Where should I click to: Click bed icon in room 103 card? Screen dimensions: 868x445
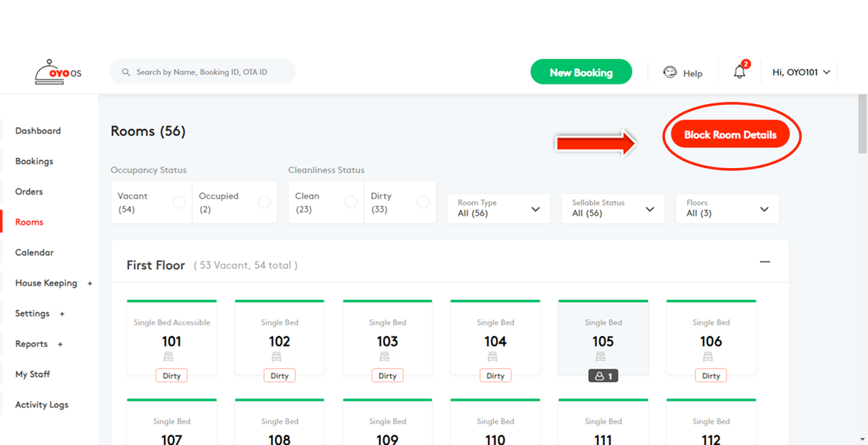[385, 357]
